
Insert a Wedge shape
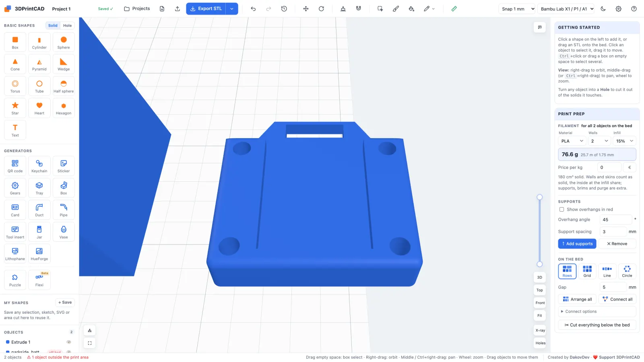pos(64,64)
